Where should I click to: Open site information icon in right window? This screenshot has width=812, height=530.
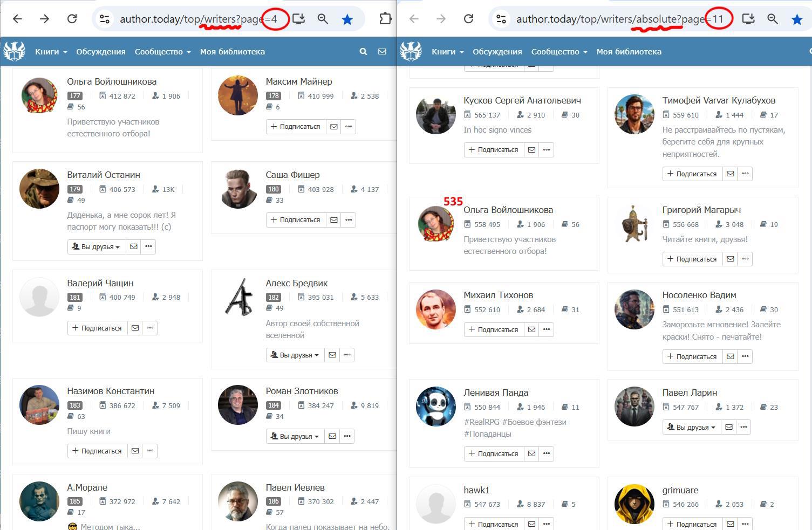coord(501,19)
